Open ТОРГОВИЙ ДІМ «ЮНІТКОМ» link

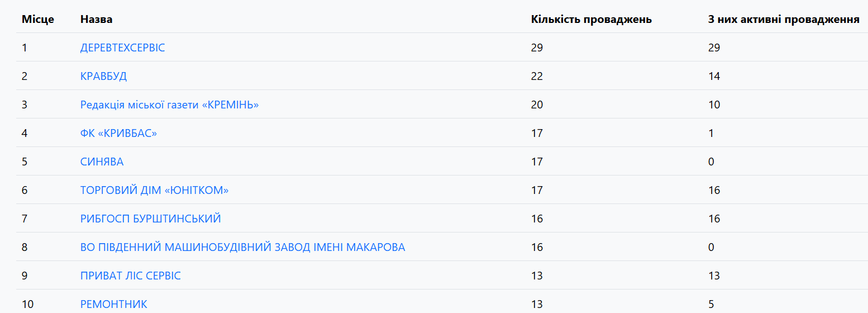154,190
